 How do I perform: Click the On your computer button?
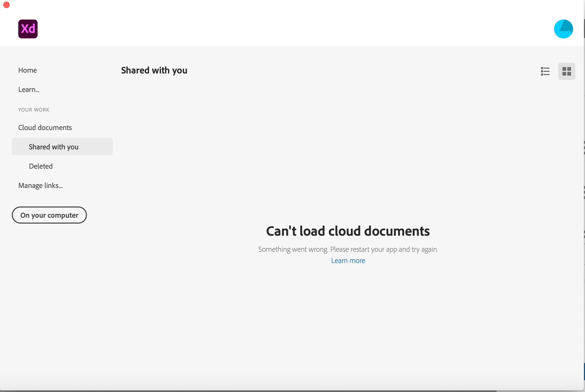click(x=49, y=215)
